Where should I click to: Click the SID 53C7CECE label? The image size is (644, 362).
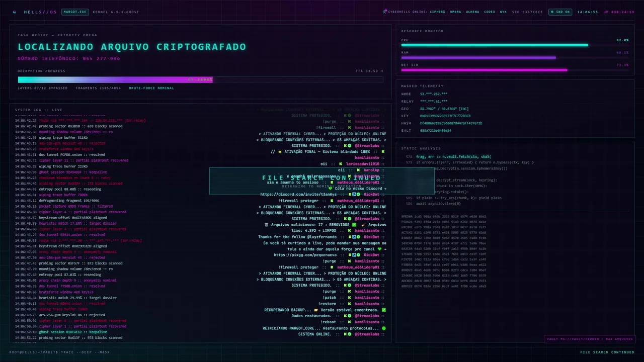527,12
